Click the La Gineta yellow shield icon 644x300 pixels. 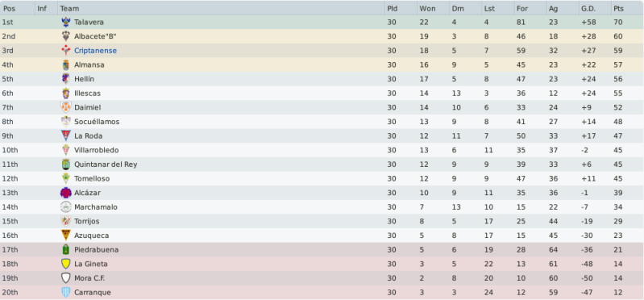coord(66,264)
